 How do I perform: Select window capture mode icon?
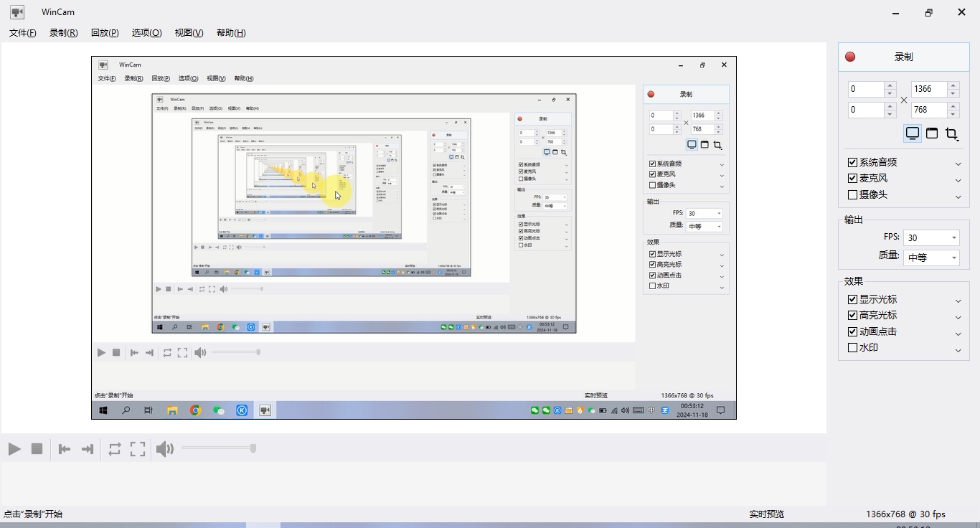coord(932,133)
